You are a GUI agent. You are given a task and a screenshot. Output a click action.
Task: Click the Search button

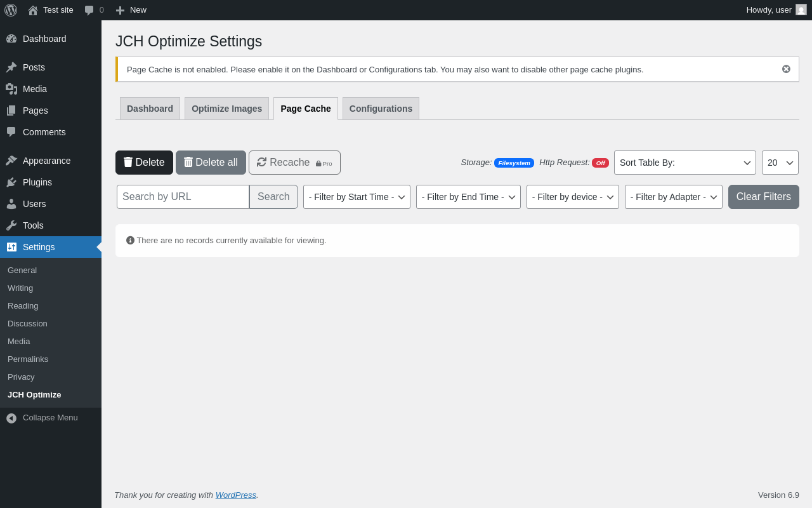[x=273, y=197]
